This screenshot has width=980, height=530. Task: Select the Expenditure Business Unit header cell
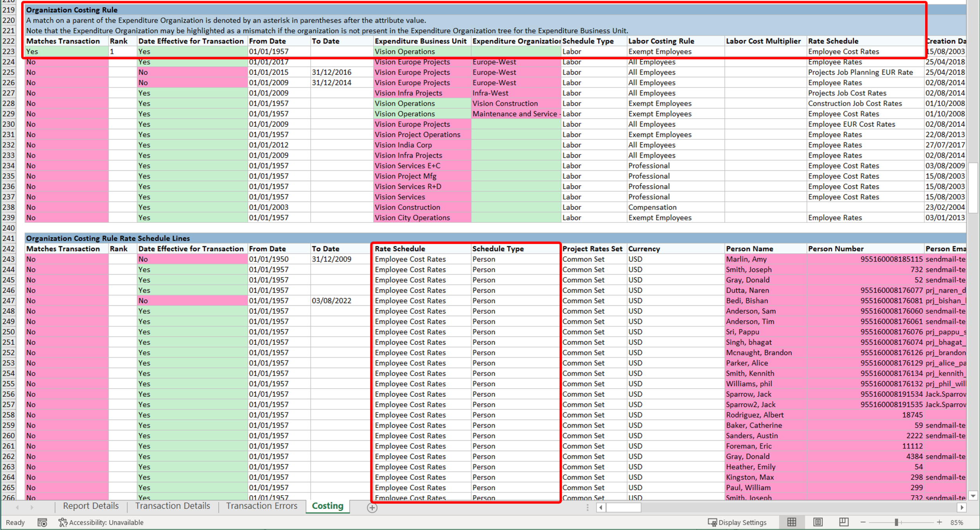pyautogui.click(x=422, y=41)
